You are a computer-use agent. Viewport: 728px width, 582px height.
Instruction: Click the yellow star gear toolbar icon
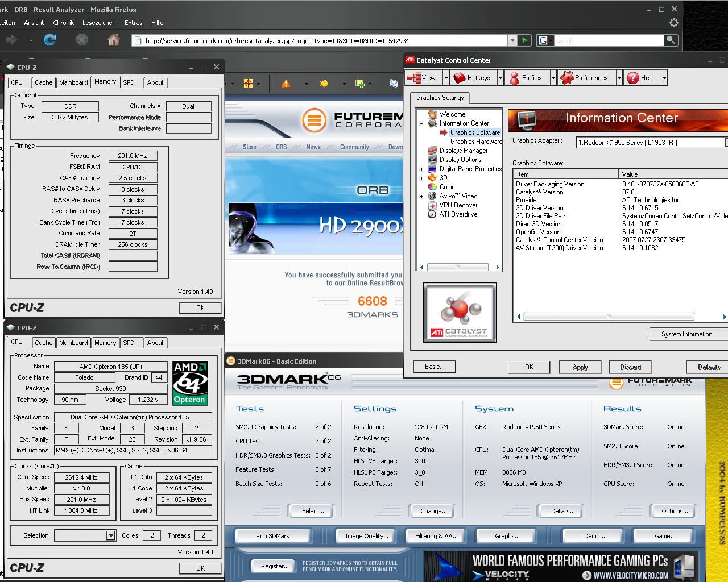[324, 84]
